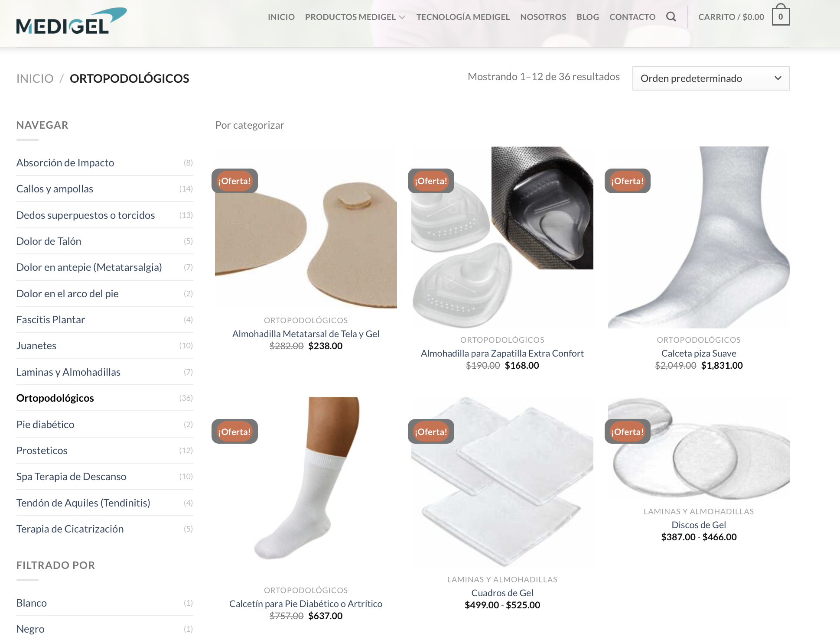This screenshot has width=840, height=643.
Task: Open the shopping cart bag icon
Action: [x=781, y=15]
